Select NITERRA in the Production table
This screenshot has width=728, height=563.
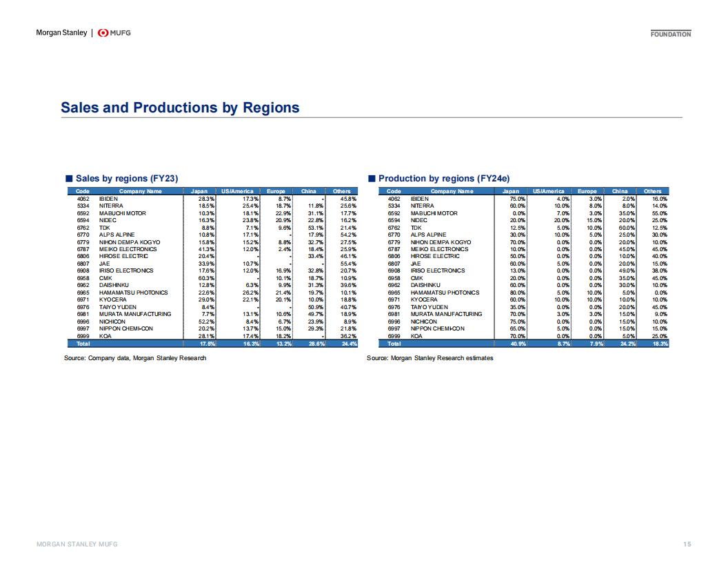coord(422,206)
